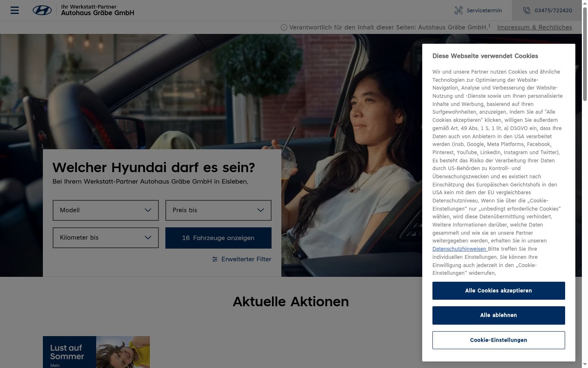Click 16 Fahrzeuge anzeigen button

218,238
